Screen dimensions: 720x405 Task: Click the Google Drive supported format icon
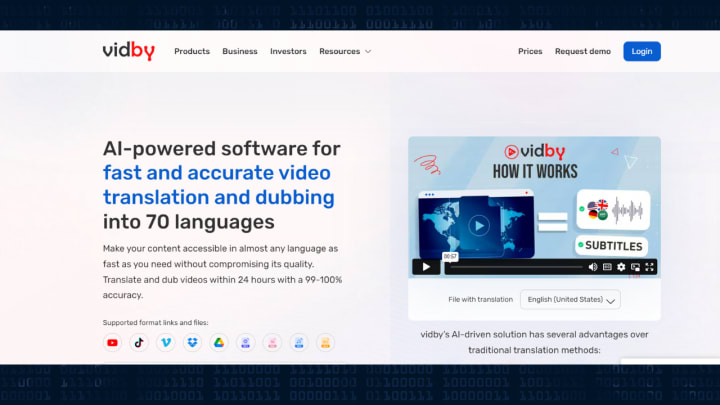[219, 343]
